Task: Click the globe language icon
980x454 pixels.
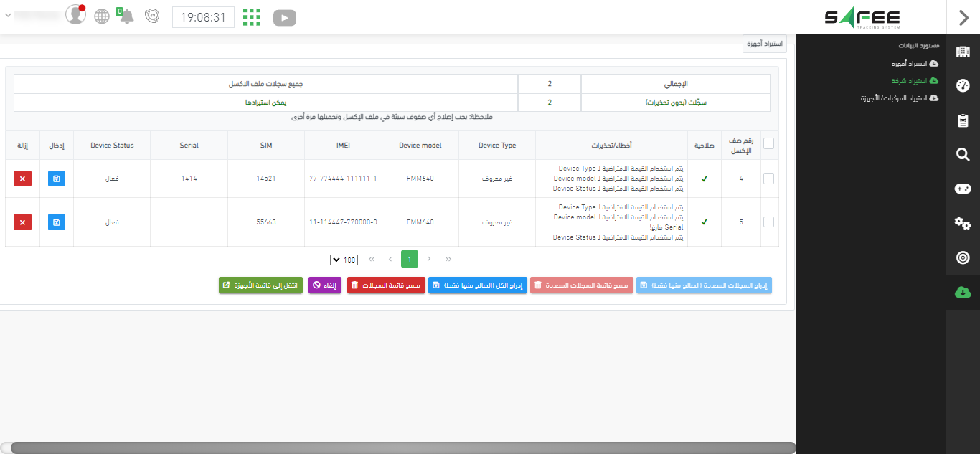Action: 102,16
